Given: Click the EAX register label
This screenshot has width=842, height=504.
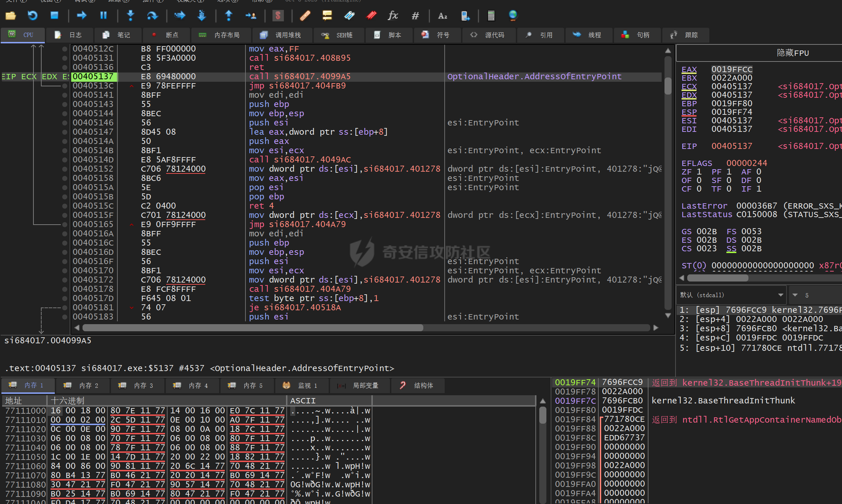Looking at the screenshot, I should 689,69.
